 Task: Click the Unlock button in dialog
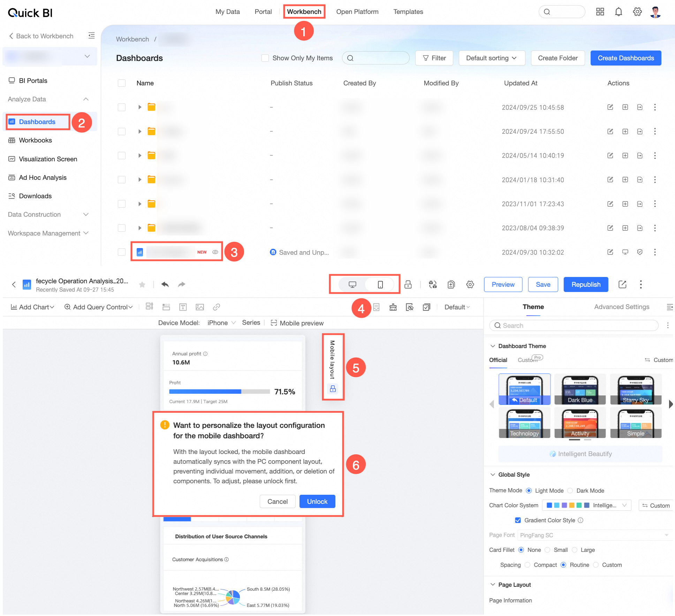(317, 501)
